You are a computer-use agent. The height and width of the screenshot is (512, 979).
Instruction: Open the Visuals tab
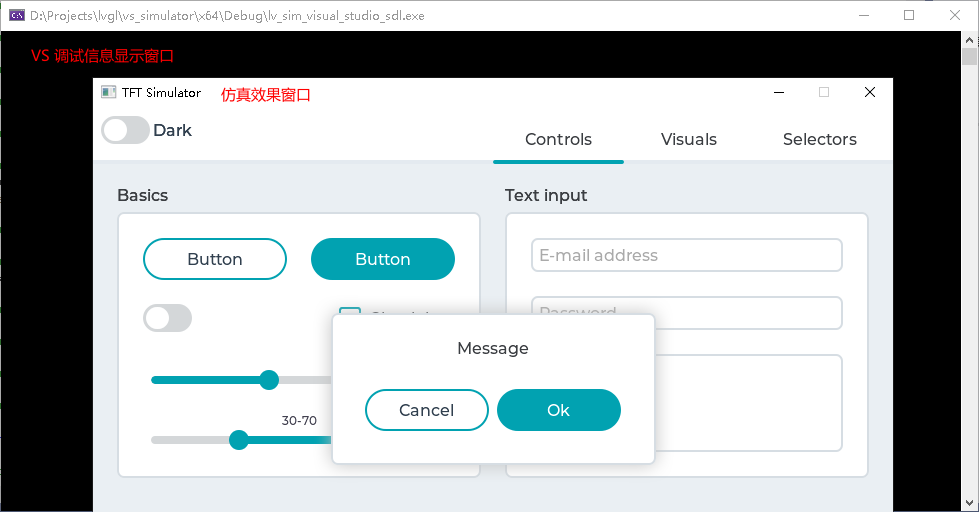pyautogui.click(x=689, y=139)
